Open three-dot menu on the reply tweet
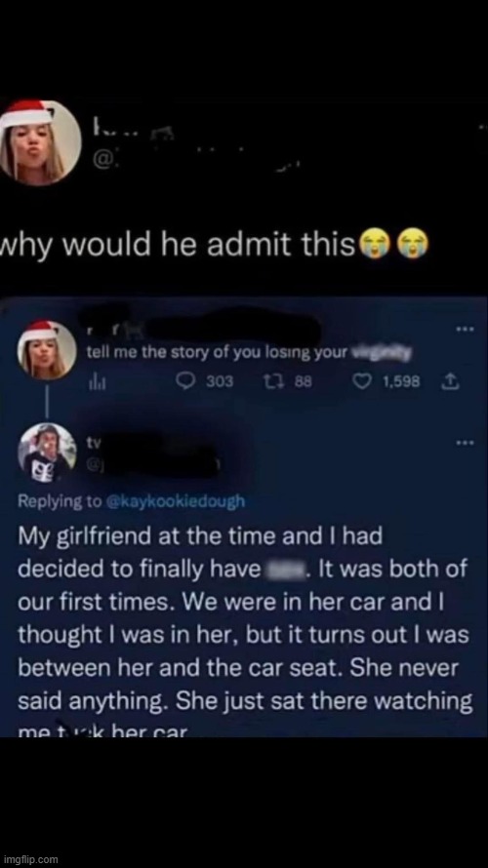This screenshot has height=868, width=488. point(462,444)
